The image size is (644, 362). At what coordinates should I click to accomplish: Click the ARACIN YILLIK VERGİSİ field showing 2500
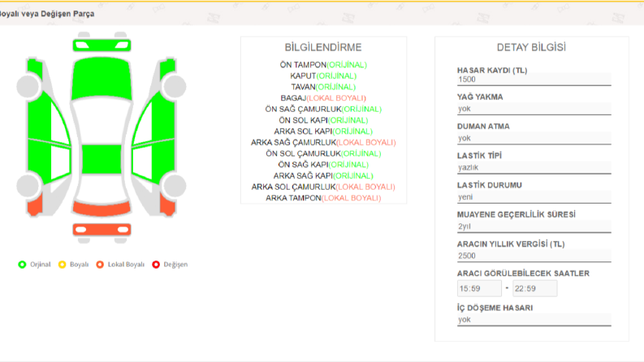tap(534, 256)
